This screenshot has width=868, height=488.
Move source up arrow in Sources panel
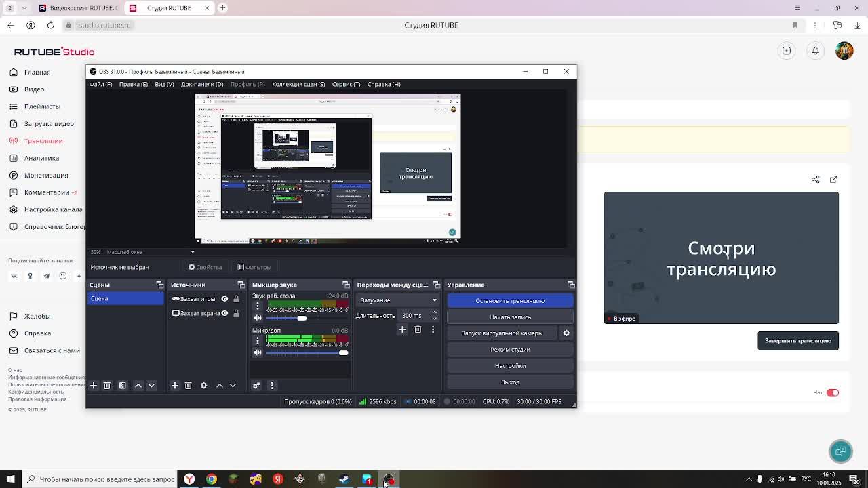(220, 385)
